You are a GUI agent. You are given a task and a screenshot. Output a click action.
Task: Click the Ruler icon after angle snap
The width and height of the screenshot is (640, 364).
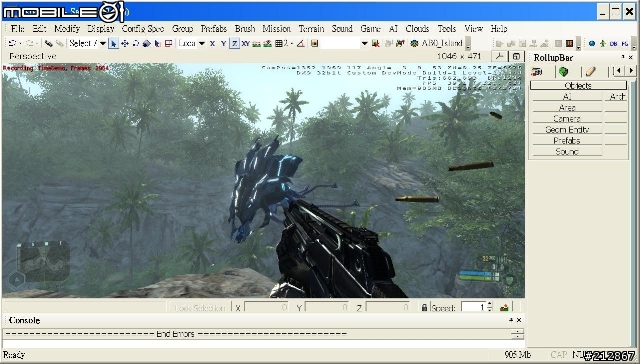[x=314, y=43]
